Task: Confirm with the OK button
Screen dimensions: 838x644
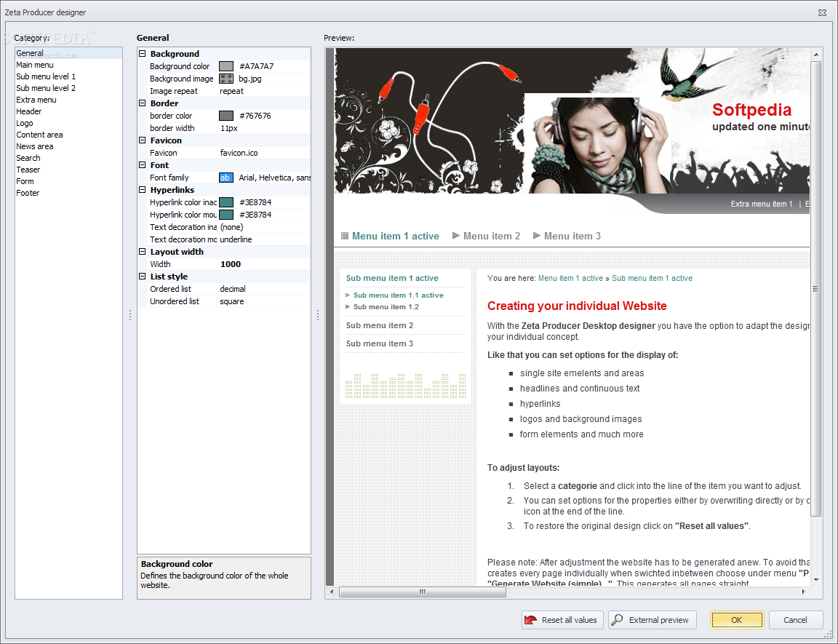Action: 737,620
